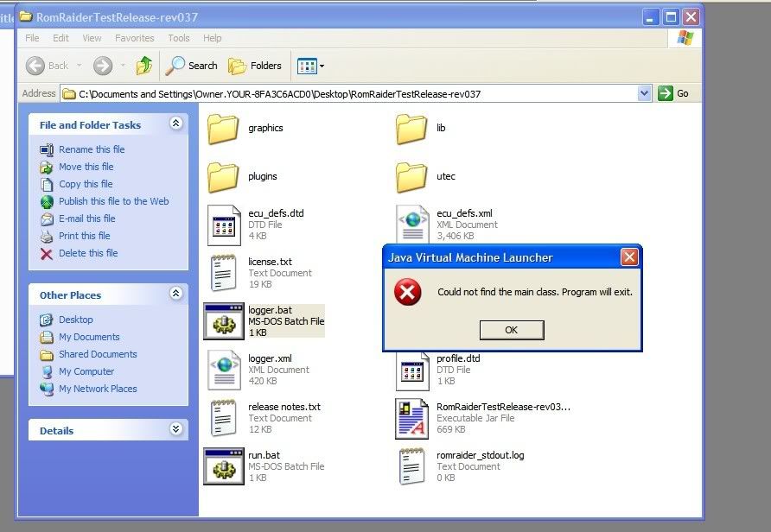Click the Delete this file link
This screenshot has width=771, height=532.
pos(87,253)
